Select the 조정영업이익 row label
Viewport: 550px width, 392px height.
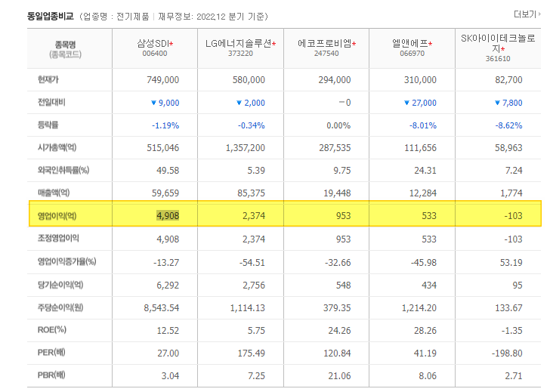point(58,239)
